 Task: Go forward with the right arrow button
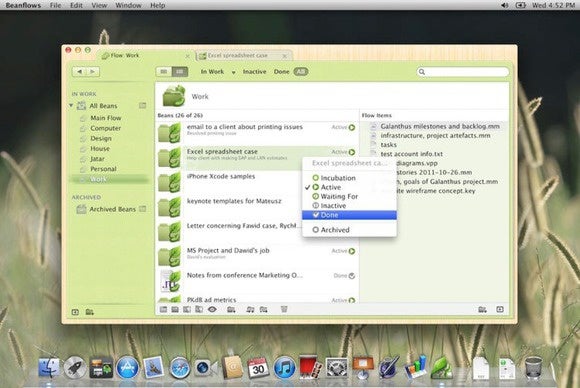[92, 71]
